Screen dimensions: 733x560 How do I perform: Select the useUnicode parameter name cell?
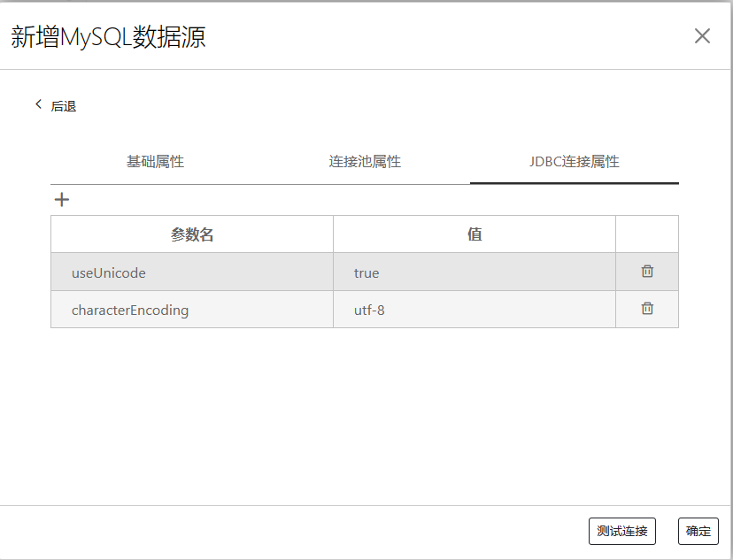[x=192, y=272]
